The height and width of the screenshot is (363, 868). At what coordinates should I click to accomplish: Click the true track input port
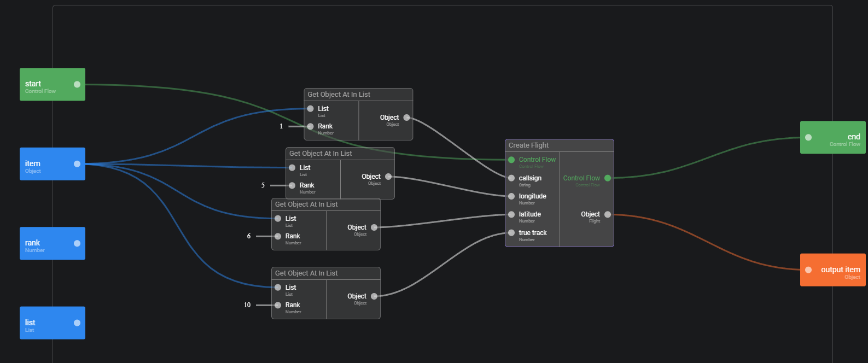click(511, 233)
